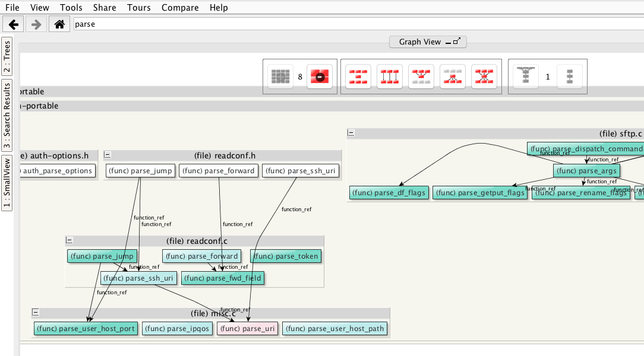Click the gray grid zoom-in icon
Image resolution: width=644 pixels, height=356 pixels.
coord(280,77)
